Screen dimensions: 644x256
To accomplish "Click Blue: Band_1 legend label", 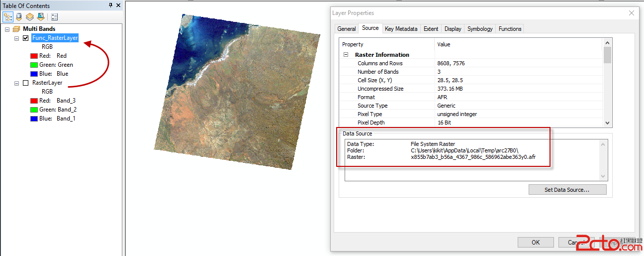I will [x=57, y=119].
